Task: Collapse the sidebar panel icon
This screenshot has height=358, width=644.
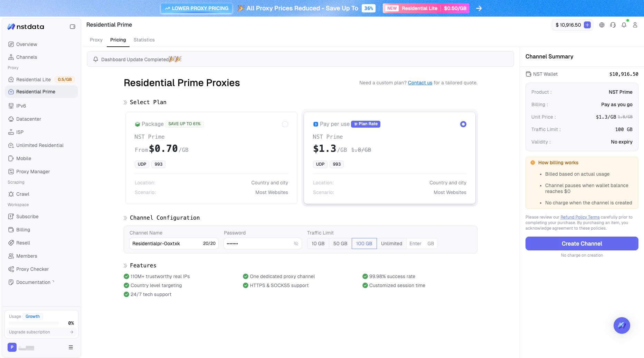Action: tap(73, 27)
